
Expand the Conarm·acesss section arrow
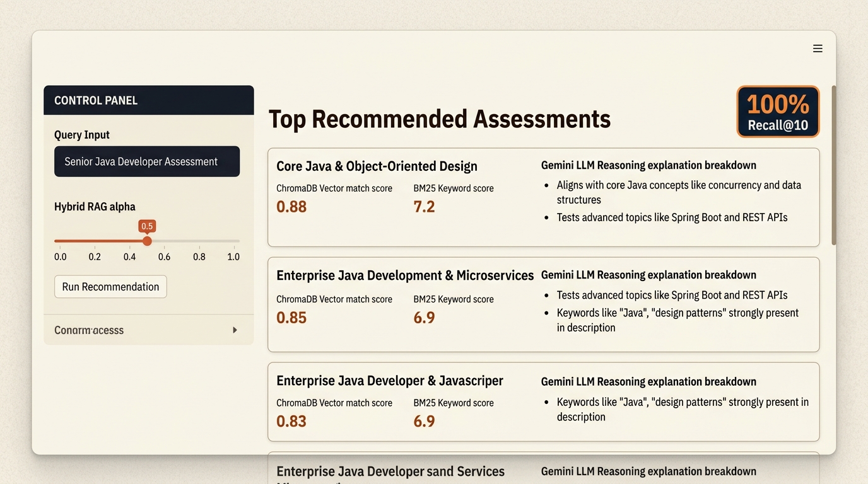pyautogui.click(x=235, y=330)
